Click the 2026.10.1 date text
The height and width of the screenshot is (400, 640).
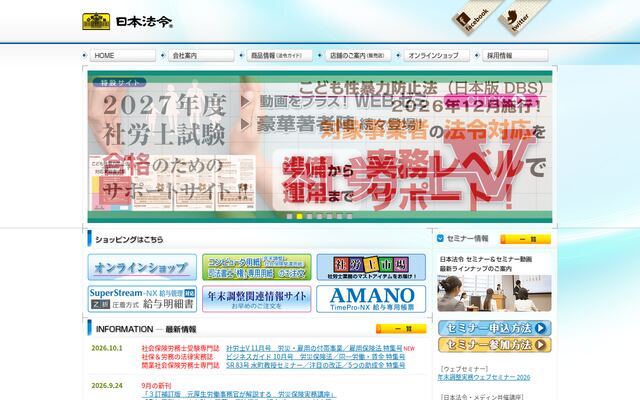click(x=107, y=348)
